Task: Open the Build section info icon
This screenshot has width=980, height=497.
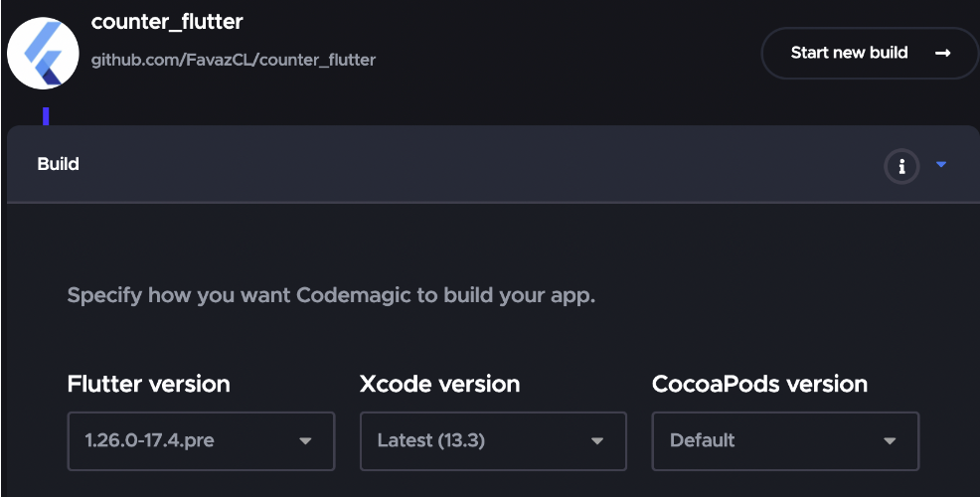Action: (x=901, y=166)
